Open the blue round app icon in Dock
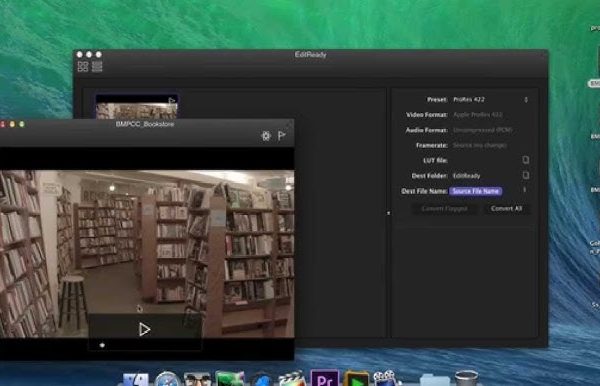600x386 pixels. [x=262, y=380]
